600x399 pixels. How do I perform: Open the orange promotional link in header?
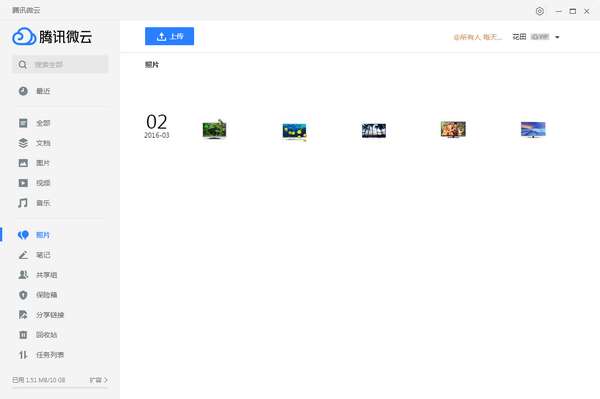click(478, 37)
